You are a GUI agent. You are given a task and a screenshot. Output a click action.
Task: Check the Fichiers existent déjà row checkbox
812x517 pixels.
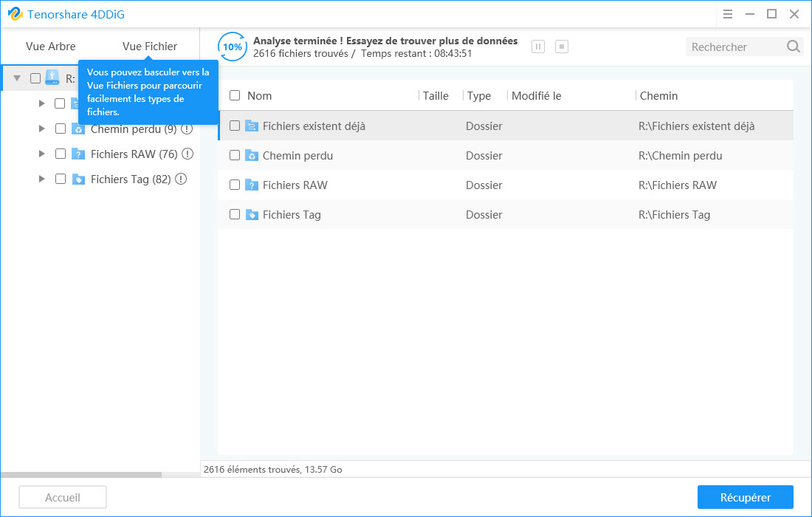pyautogui.click(x=235, y=126)
